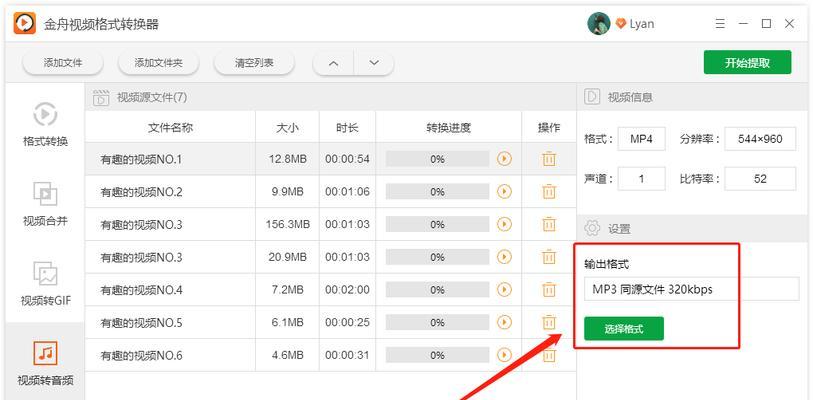This screenshot has height=400, width=813.
Task: Play preview for the 156.3MB video
Action: tap(504, 224)
